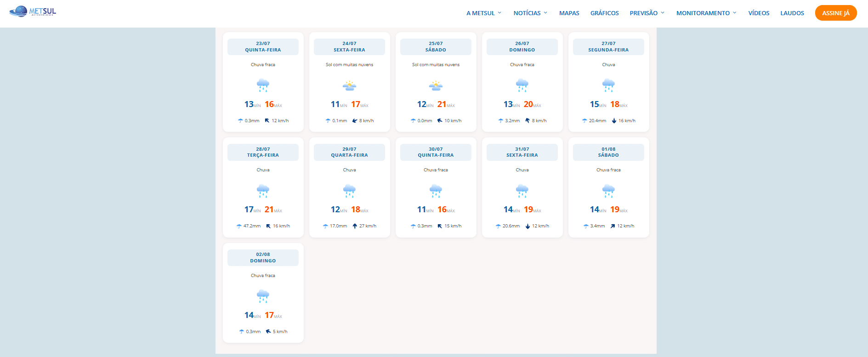Click rain cloud icon on the 30/07 card
Screen dimensions: 868x357
click(x=436, y=191)
